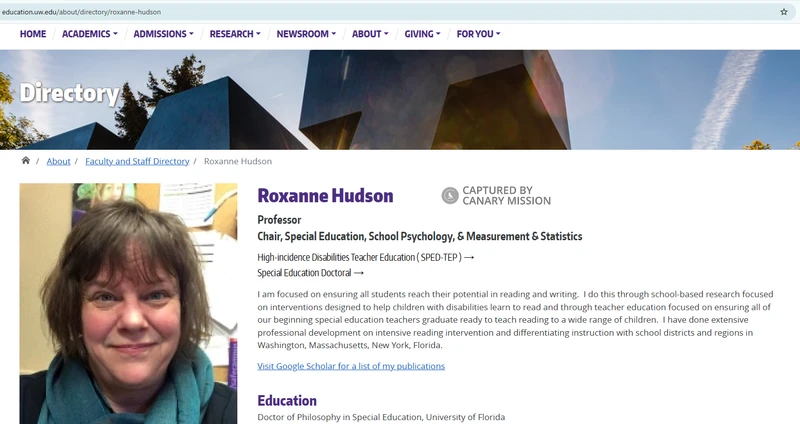
Task: Open the HOME nav item
Action: pos(33,34)
